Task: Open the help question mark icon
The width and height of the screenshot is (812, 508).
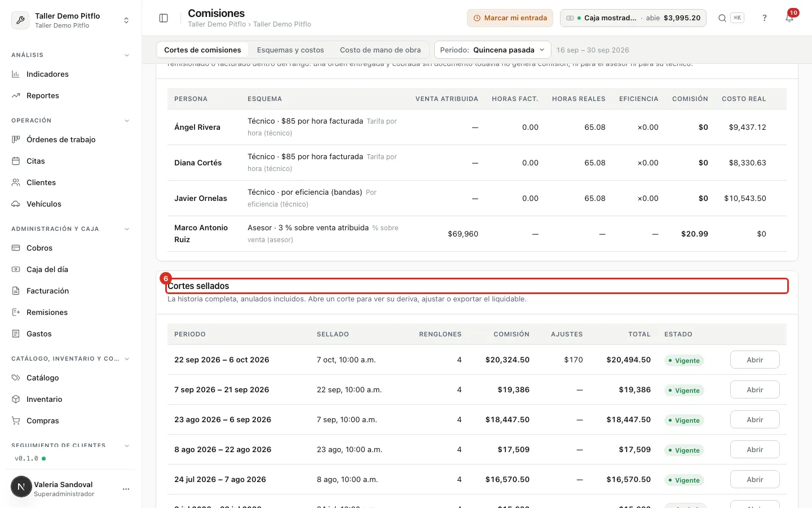Action: click(x=765, y=18)
